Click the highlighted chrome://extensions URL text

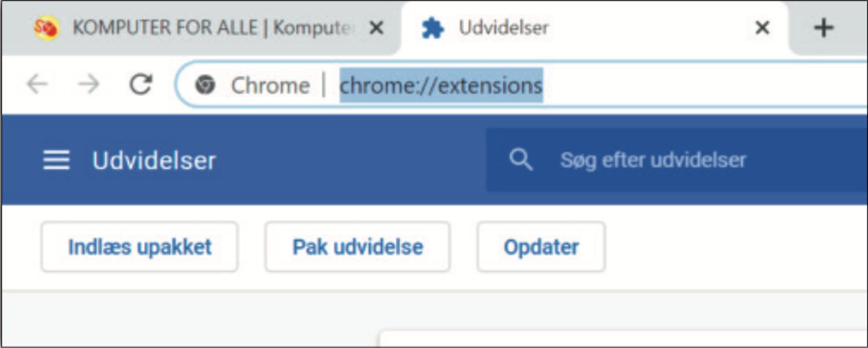point(441,86)
